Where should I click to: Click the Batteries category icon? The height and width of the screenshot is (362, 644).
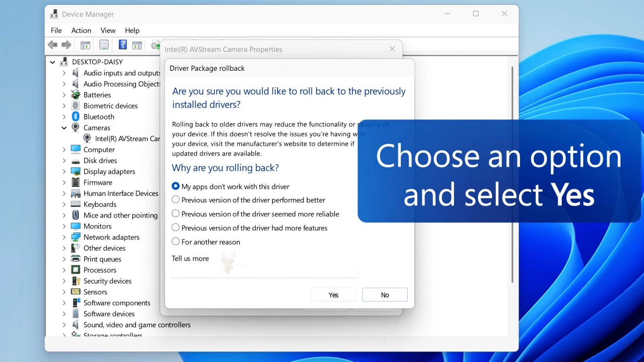click(75, 95)
